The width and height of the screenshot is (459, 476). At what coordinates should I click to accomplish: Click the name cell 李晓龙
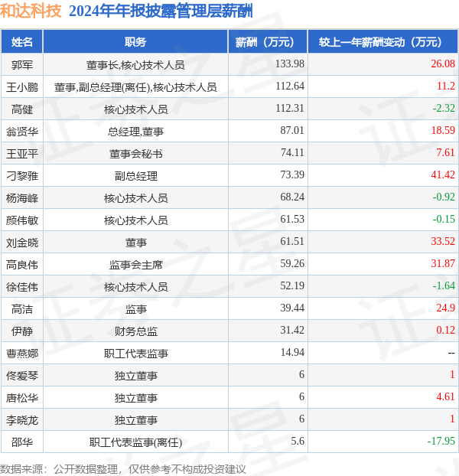(x=22, y=420)
